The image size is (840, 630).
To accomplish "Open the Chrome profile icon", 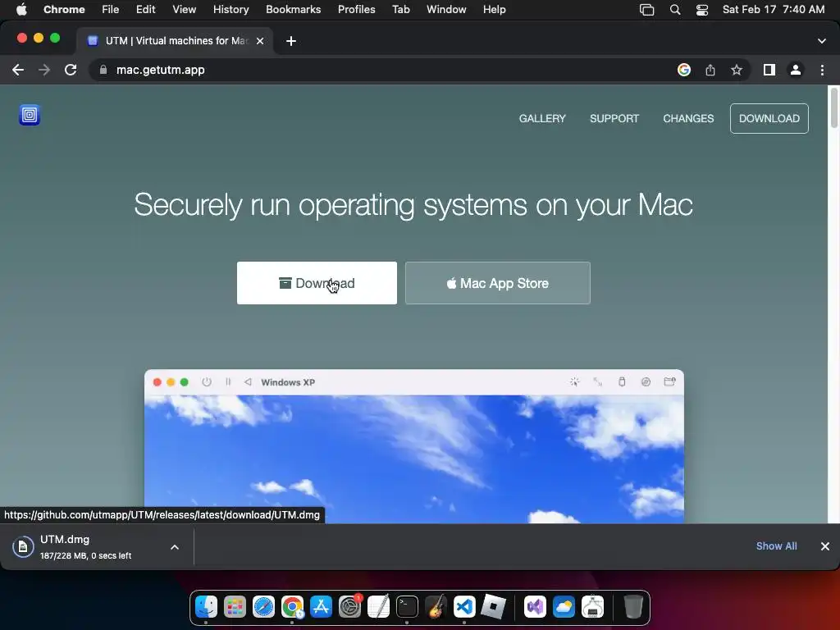I will [796, 70].
